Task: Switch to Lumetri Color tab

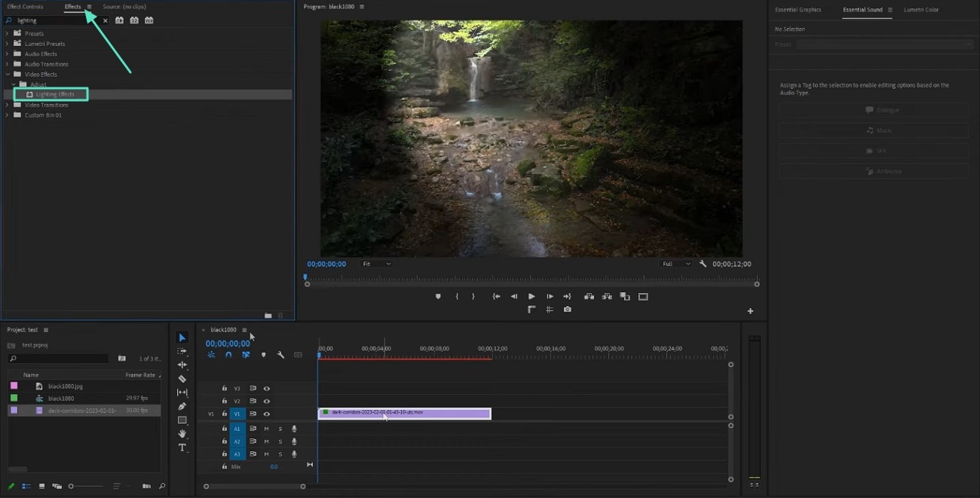Action: [x=921, y=10]
